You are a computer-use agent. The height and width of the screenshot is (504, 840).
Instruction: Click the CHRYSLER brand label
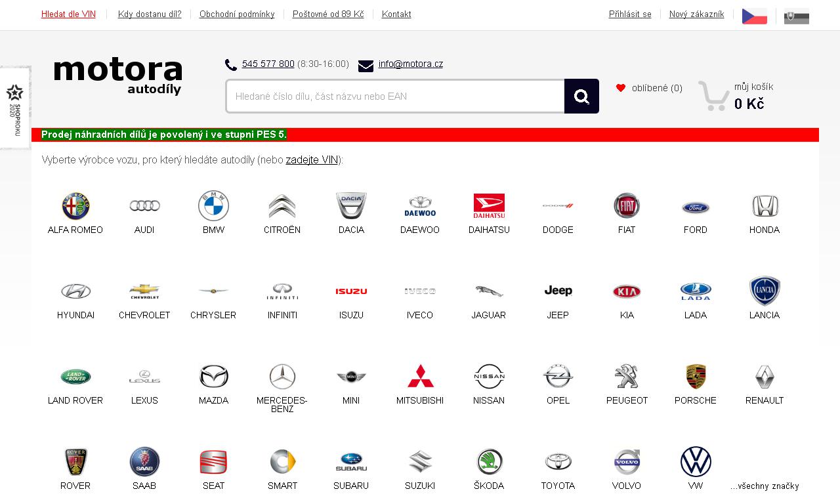(x=213, y=315)
